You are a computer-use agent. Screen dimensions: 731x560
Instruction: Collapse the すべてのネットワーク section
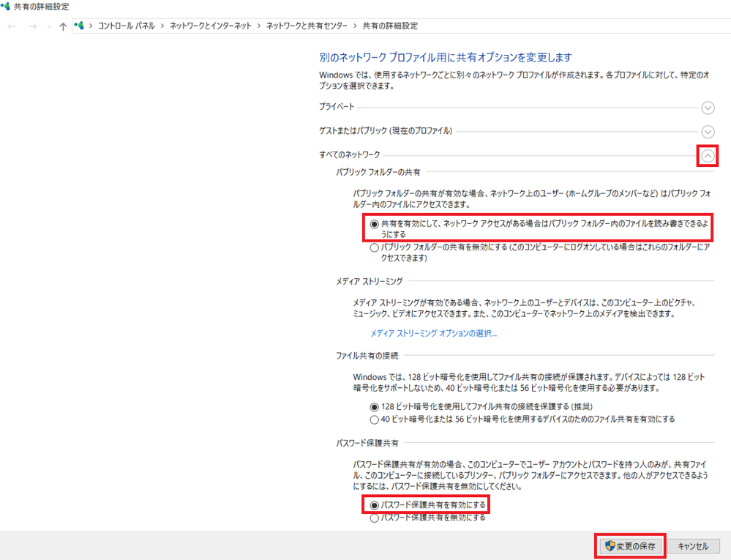click(708, 156)
